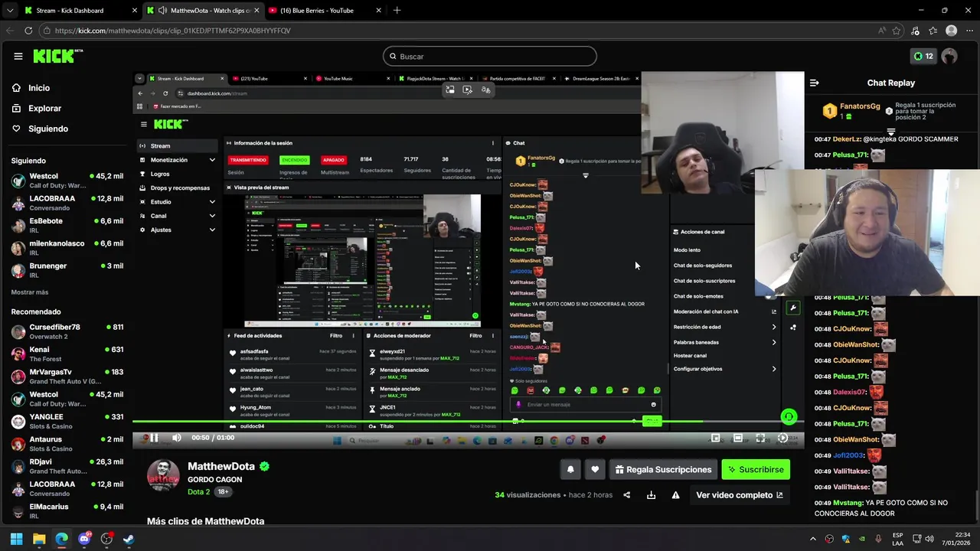
Task: Mute the MatthewDota tab via speaker icon
Action: [x=162, y=11]
